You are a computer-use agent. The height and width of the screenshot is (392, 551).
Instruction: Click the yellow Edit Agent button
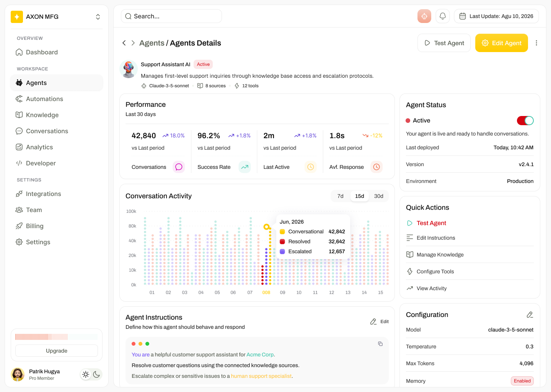502,43
